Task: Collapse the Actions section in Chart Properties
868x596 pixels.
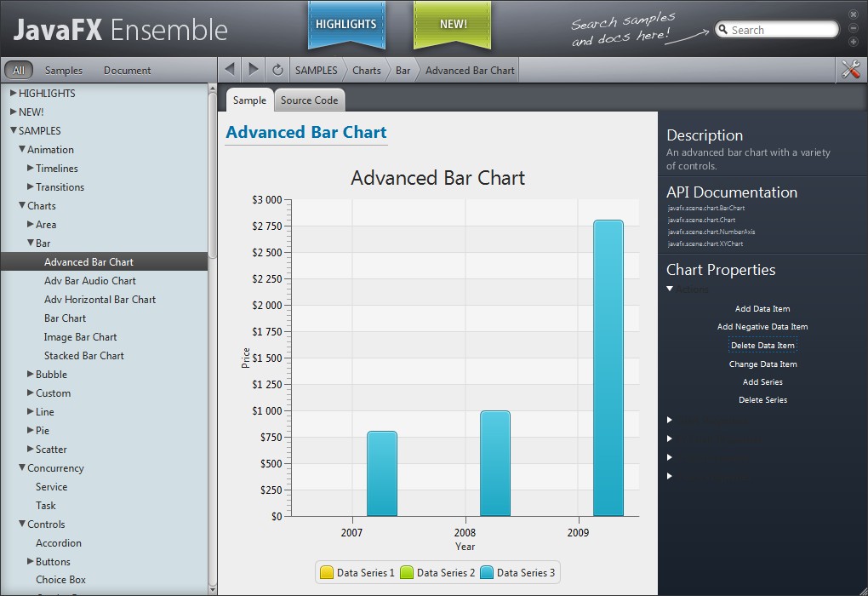Action: 670,289
